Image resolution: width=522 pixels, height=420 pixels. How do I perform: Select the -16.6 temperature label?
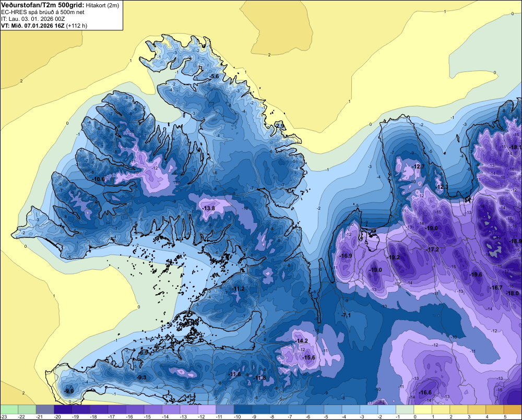click(425, 393)
